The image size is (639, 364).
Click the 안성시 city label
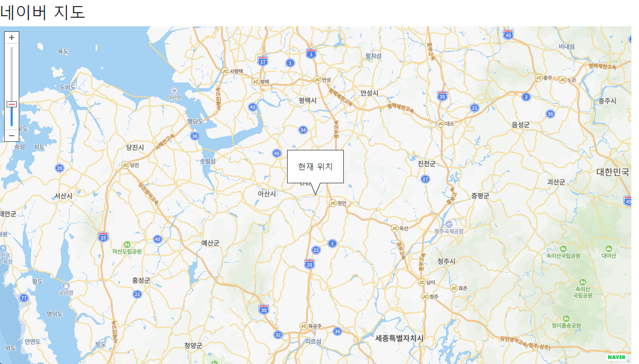tap(369, 93)
